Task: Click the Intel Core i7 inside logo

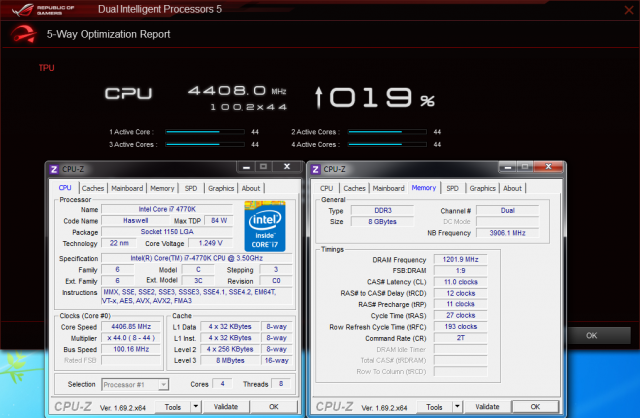Action: tap(265, 226)
